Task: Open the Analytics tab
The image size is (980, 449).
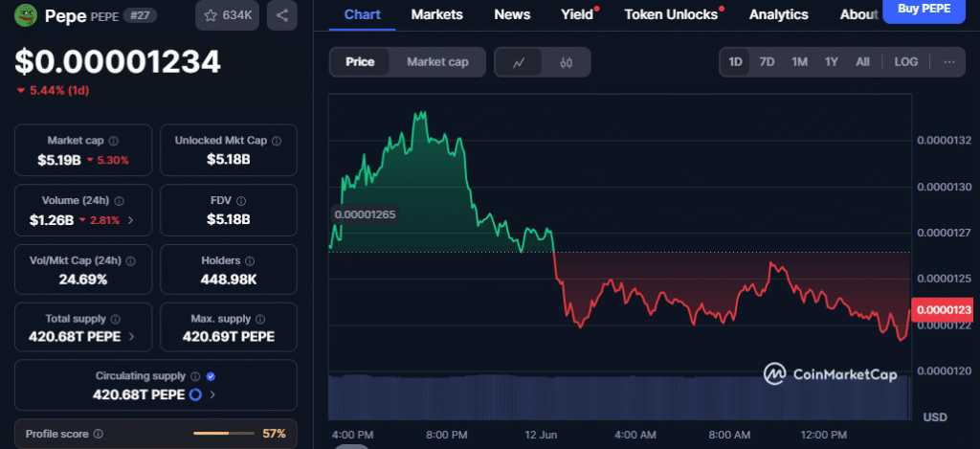Action: pyautogui.click(x=779, y=14)
